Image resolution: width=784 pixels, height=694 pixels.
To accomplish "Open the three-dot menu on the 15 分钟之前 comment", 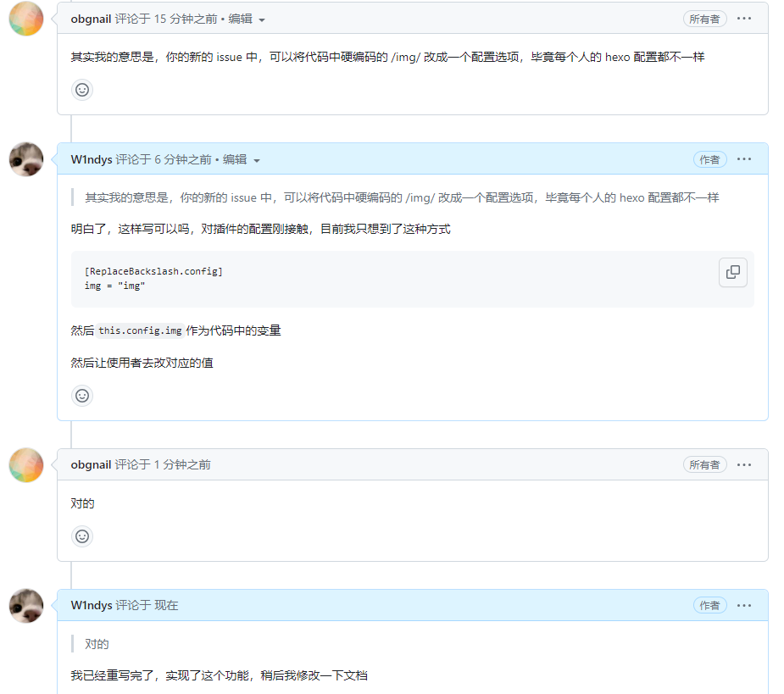I will point(744,19).
